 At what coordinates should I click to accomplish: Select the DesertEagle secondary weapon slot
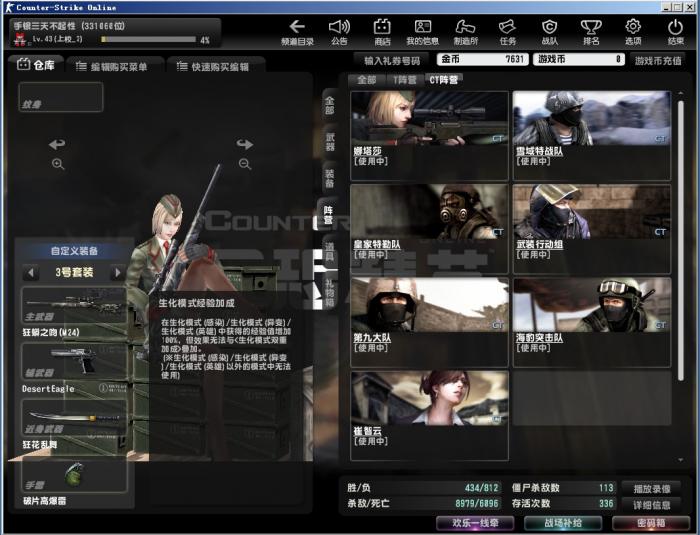click(74, 362)
